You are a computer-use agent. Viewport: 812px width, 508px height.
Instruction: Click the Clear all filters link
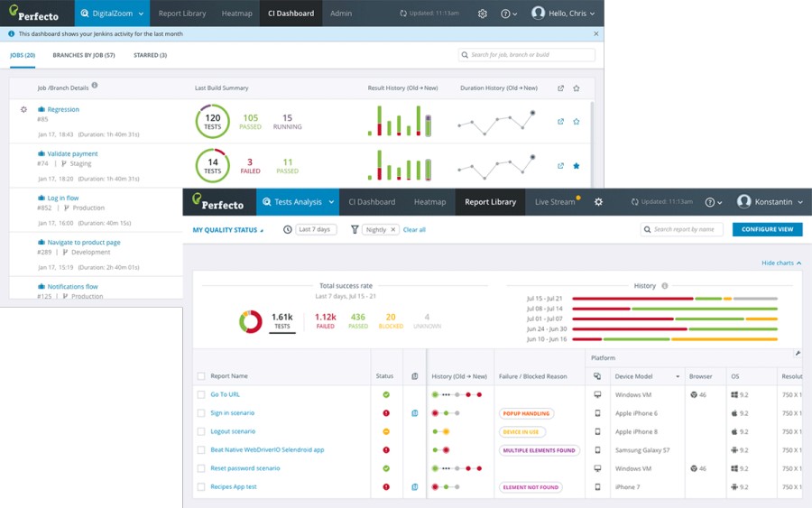coord(414,230)
